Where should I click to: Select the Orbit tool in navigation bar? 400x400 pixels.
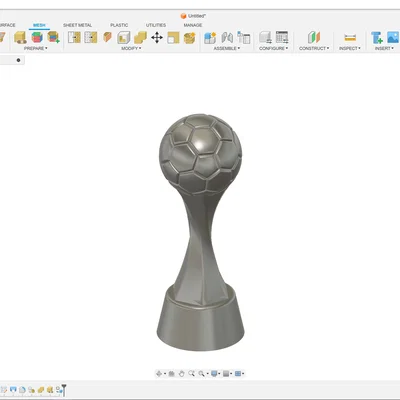[159, 374]
